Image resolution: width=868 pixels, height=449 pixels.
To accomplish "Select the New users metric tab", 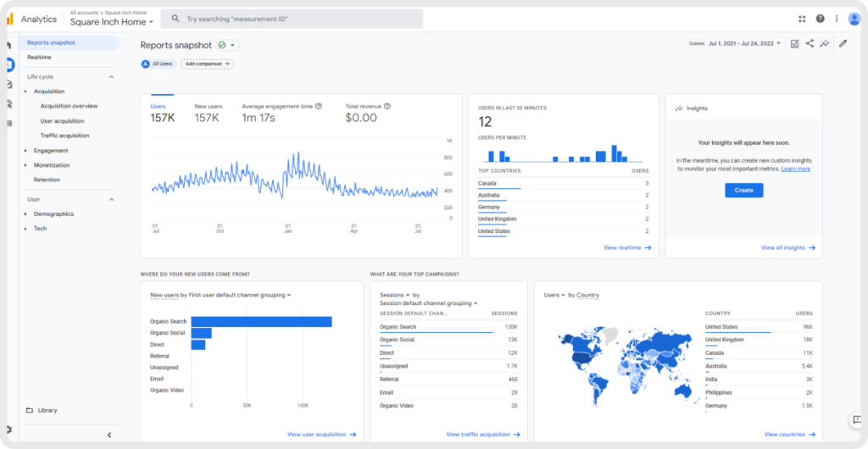I will click(209, 113).
